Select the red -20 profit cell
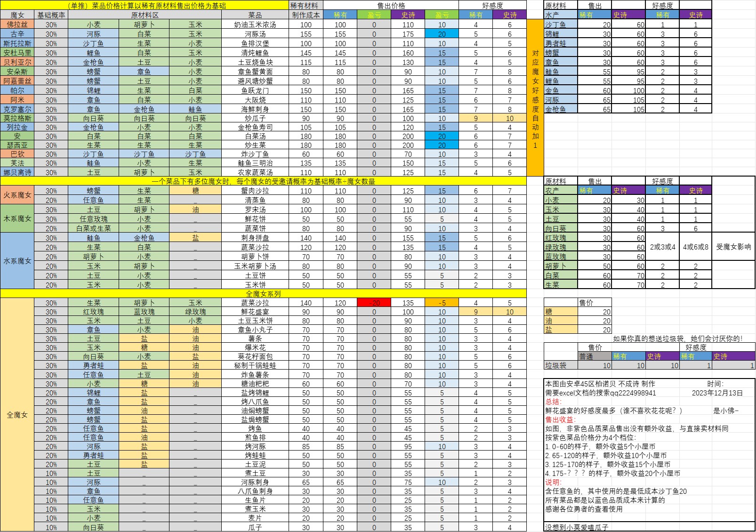This screenshot has width=756, height=532. [374, 303]
